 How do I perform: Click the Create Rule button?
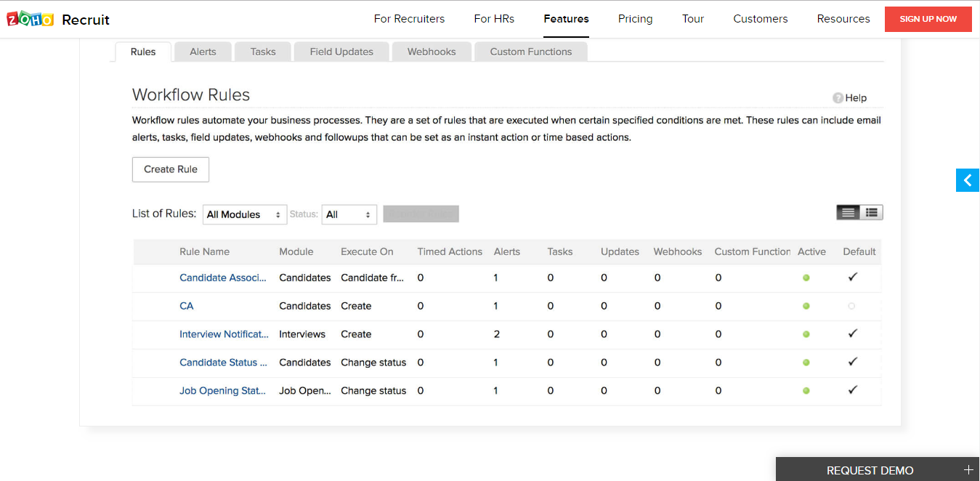click(171, 169)
